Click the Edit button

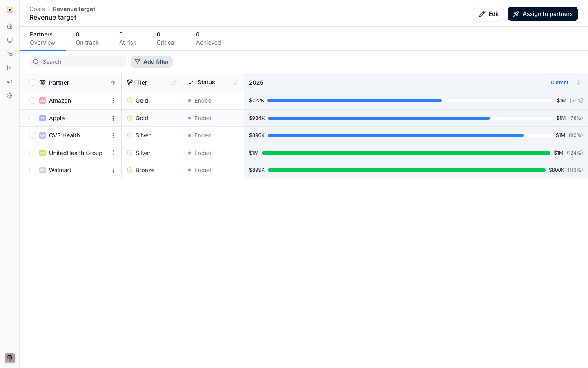[x=489, y=14]
